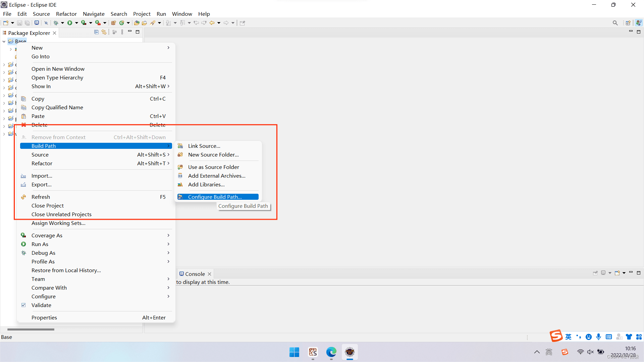Select Configure Build Path menu entry
644x362 pixels.
[x=215, y=197]
